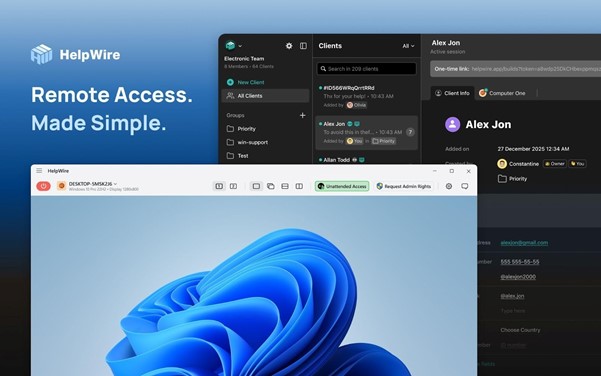Click the Olivia tag on the first client
This screenshot has width=601, height=376.
coord(356,105)
